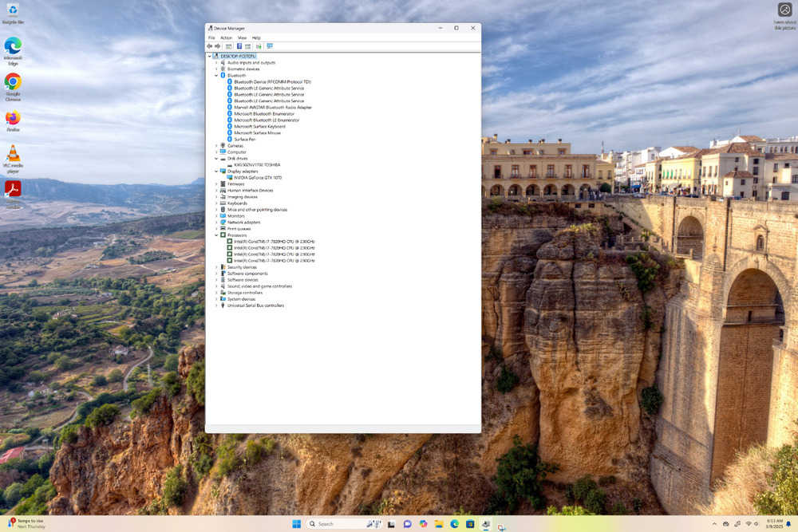This screenshot has width=798, height=532.
Task: Open the Google Chrome desktop shortcut
Action: (x=13, y=87)
